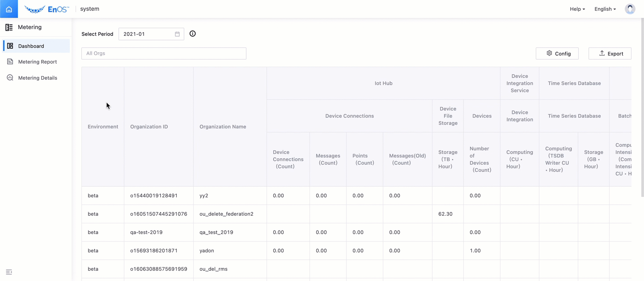Click the Export button

(x=610, y=53)
